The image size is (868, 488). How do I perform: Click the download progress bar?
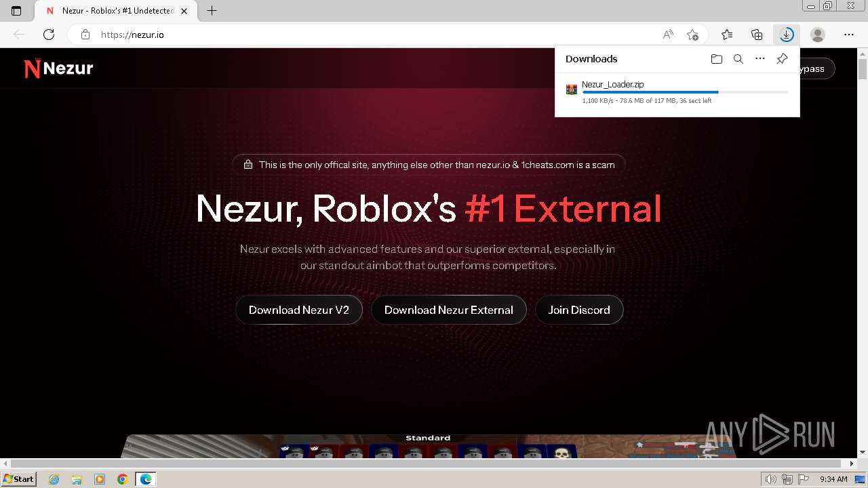(x=685, y=91)
